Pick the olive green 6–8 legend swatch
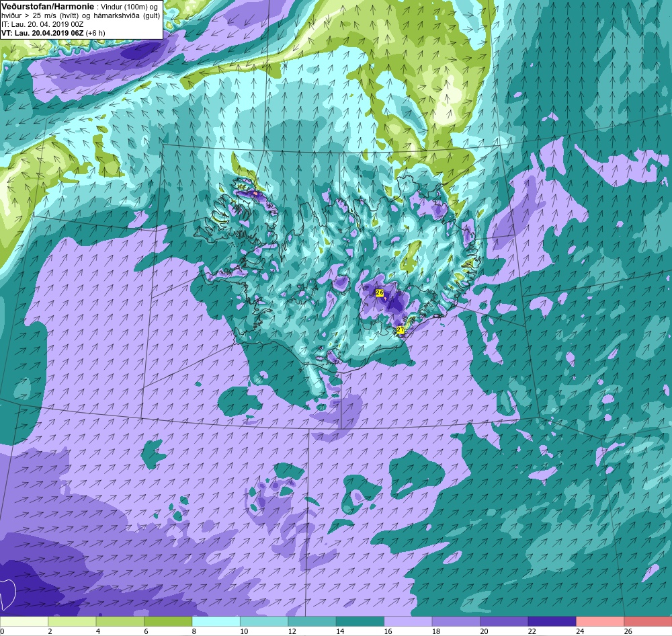672x636 pixels. (x=168, y=622)
